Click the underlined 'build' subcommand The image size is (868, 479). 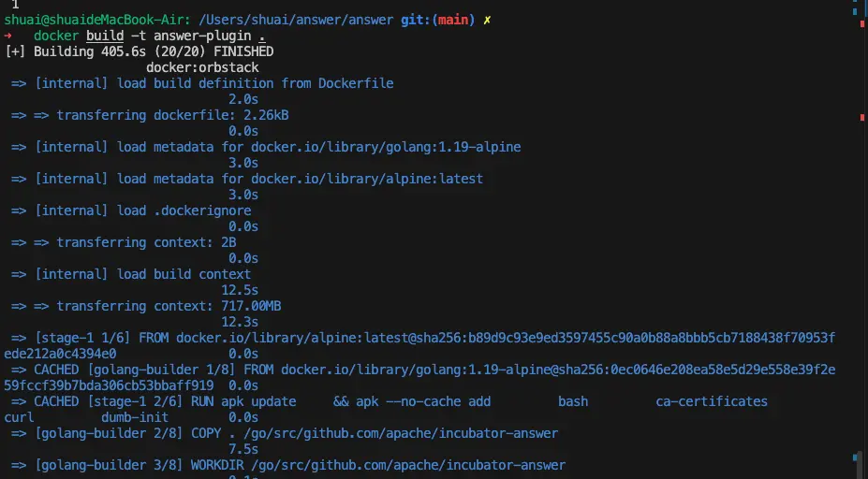click(105, 36)
